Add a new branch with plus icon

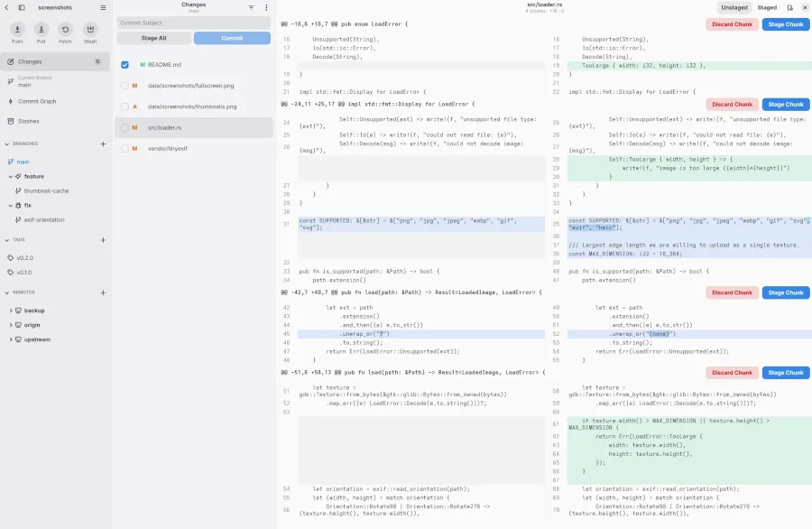(x=103, y=144)
